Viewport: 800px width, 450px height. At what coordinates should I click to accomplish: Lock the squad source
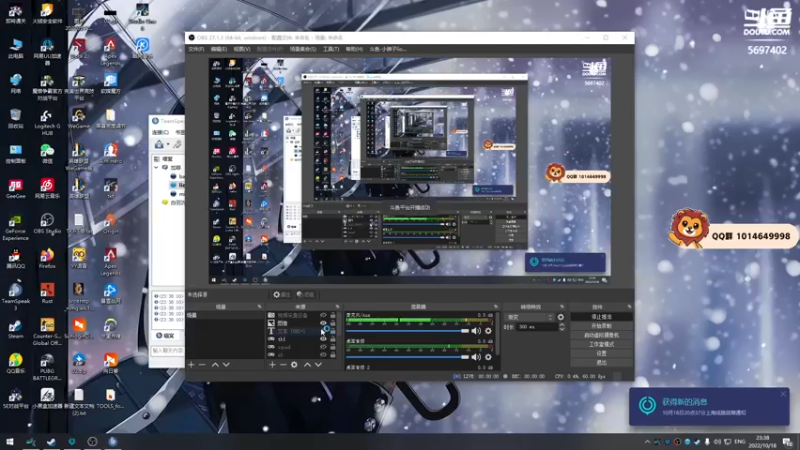333,347
